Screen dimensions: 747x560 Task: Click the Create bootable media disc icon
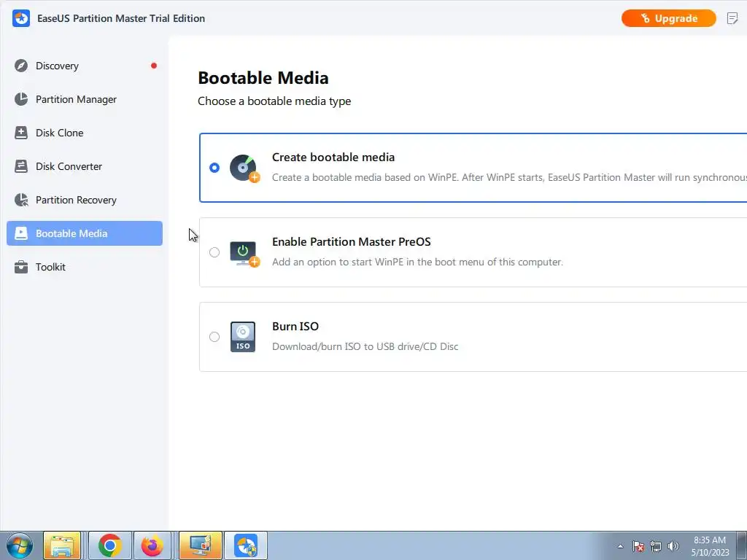click(244, 168)
